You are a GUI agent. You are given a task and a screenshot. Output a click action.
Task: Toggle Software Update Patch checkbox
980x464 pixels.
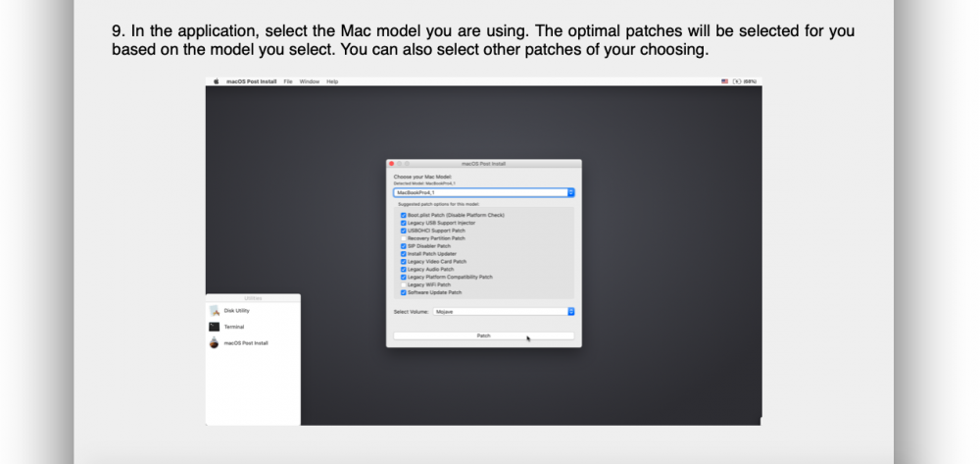coord(403,292)
